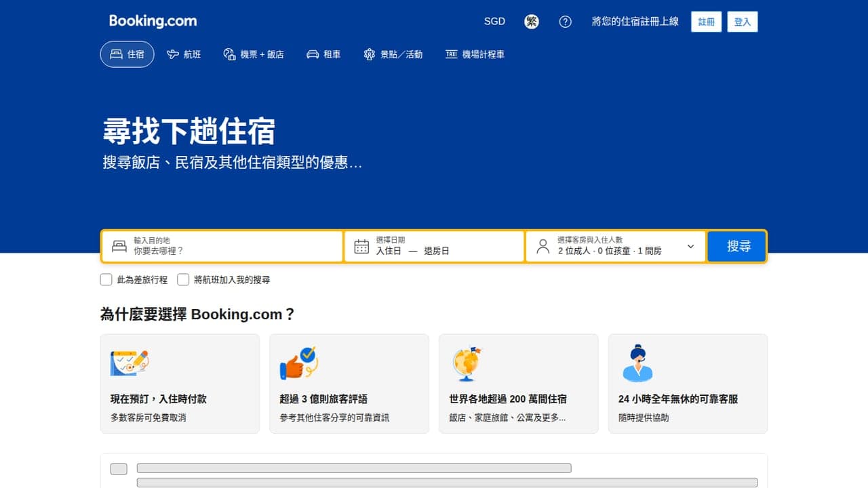
Task: Click 現在預訂，入住時付款 heading
Action: point(159,399)
